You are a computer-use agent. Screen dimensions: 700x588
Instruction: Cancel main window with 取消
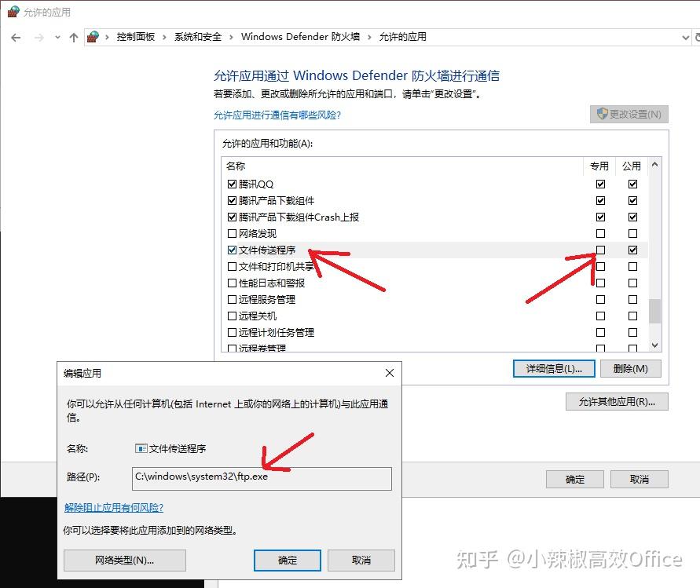[x=640, y=479]
